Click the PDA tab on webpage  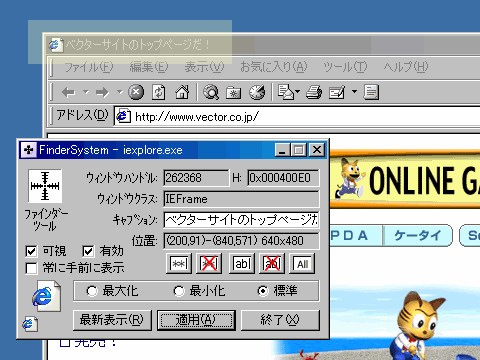355,236
